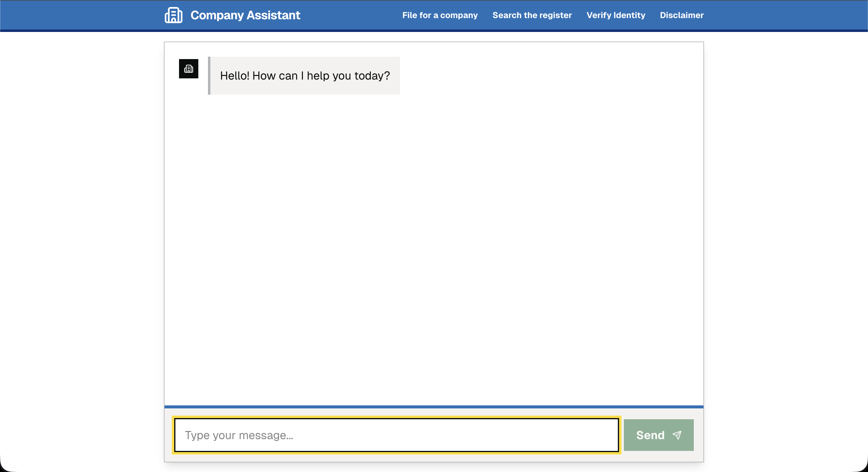Click the chatbot avatar icon beside greeting
The image size is (868, 472).
[x=188, y=69]
